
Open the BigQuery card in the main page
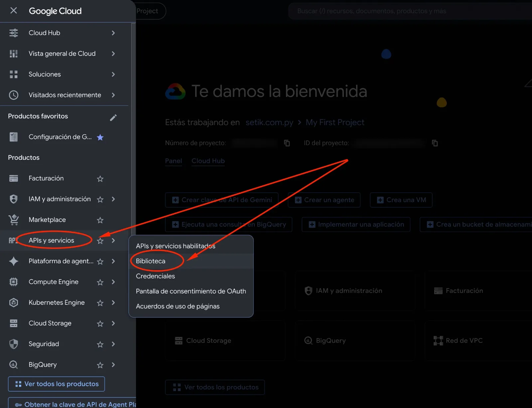click(355, 340)
